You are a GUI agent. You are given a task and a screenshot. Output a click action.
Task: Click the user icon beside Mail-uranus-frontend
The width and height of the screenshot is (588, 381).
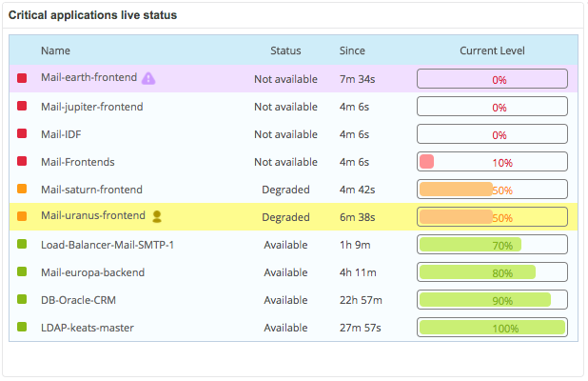click(x=157, y=216)
